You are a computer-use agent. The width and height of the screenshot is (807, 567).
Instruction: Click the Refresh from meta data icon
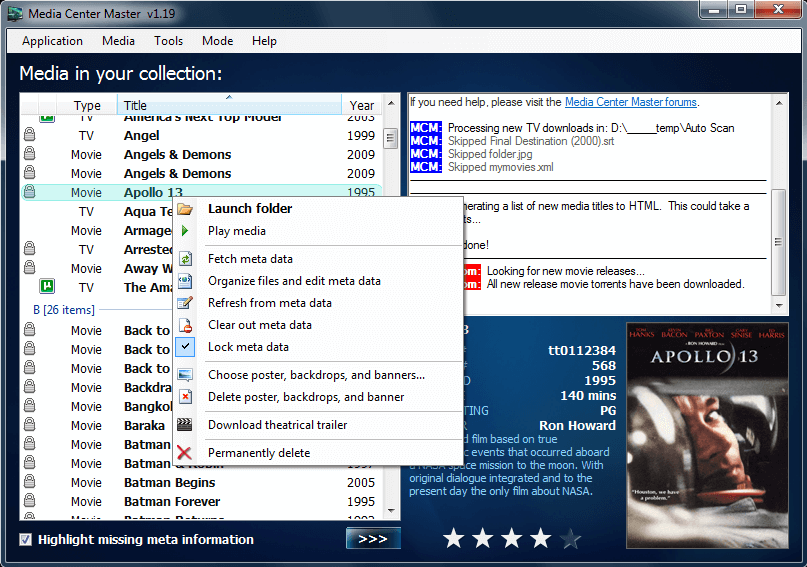tap(185, 303)
